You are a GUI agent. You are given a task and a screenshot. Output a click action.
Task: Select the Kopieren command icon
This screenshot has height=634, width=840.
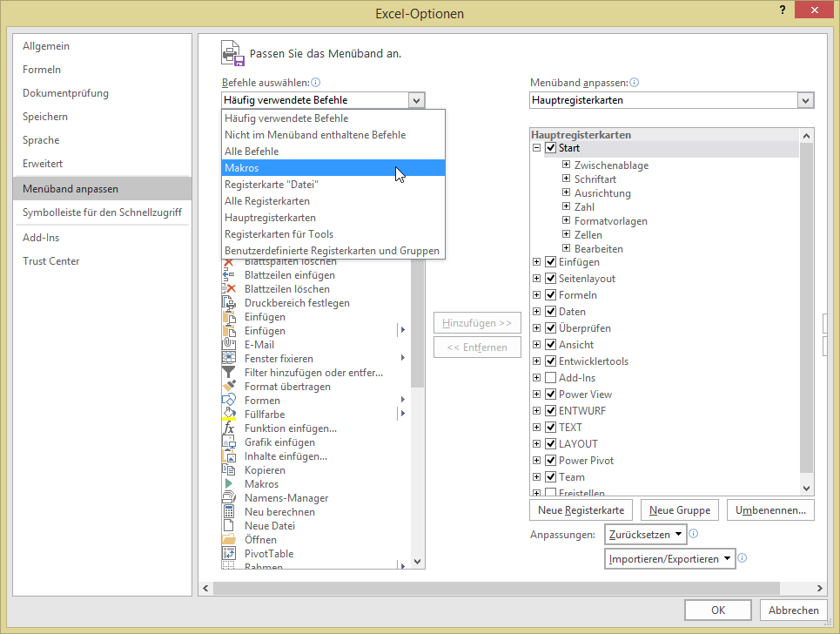coord(229,470)
